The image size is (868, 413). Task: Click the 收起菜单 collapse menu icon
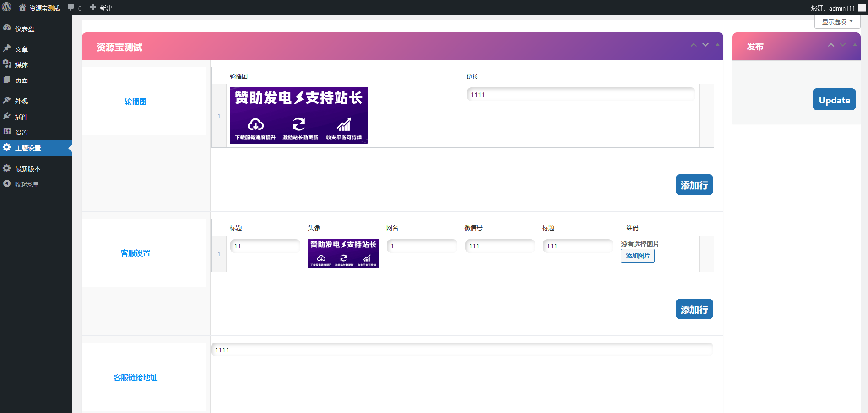(x=7, y=184)
